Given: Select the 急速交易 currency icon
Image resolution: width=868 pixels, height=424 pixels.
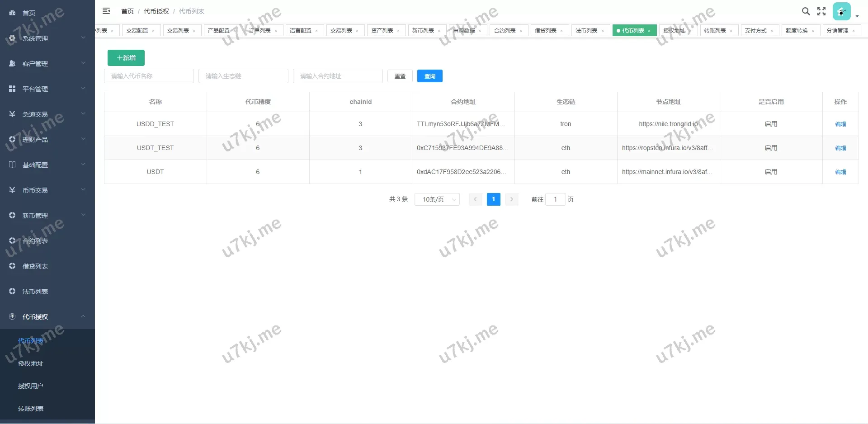Looking at the screenshot, I should tap(12, 114).
